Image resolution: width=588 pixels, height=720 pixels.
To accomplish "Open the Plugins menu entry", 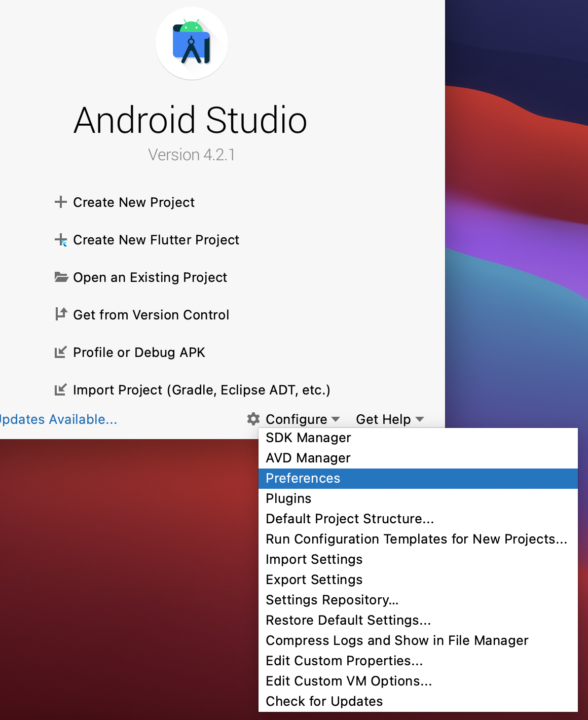I will (418, 498).
